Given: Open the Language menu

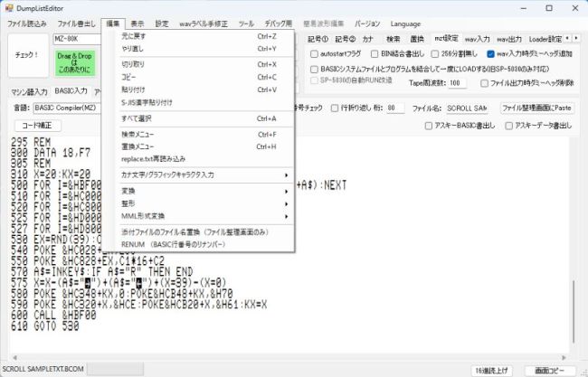Looking at the screenshot, I should [405, 24].
